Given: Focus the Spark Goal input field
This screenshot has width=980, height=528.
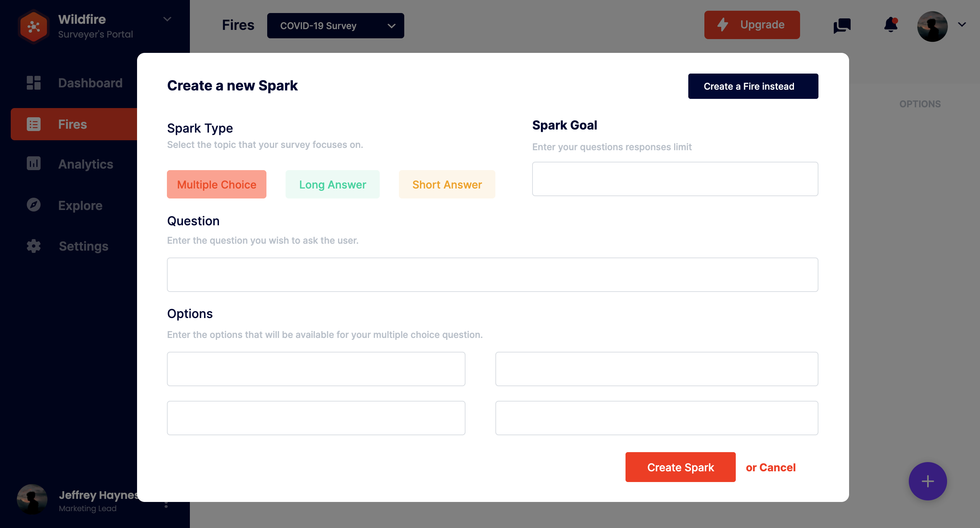Looking at the screenshot, I should coord(675,179).
